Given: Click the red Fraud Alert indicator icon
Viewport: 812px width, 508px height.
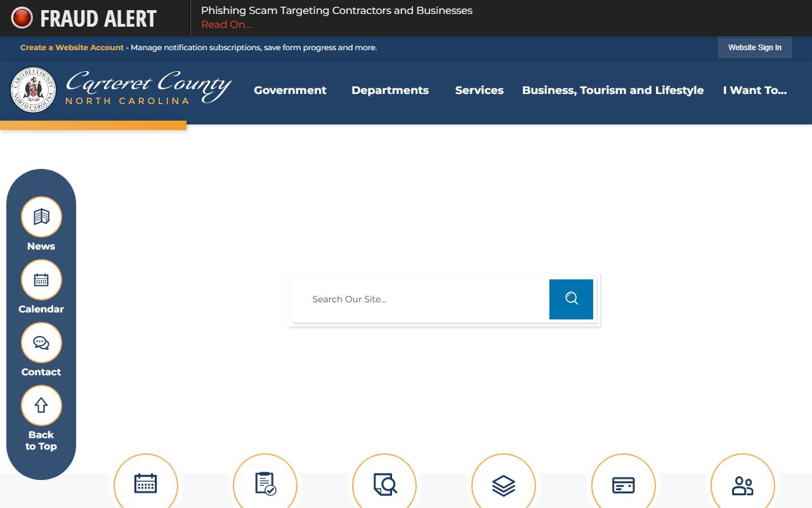Looking at the screenshot, I should pyautogui.click(x=22, y=18).
